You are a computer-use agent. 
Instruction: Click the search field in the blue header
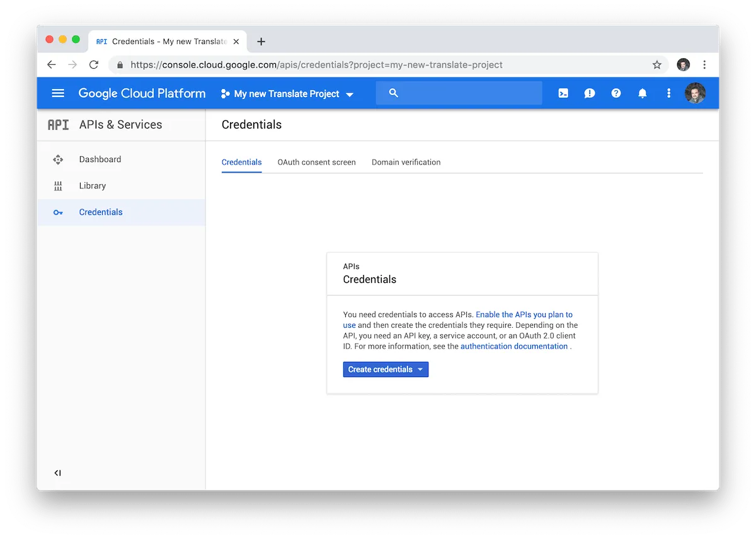[x=459, y=93]
